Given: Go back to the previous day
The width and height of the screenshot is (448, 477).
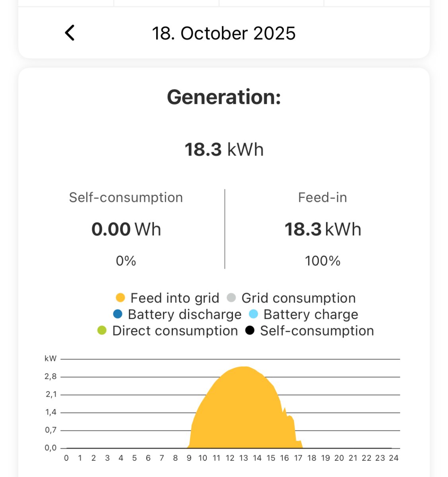Looking at the screenshot, I should click(70, 33).
